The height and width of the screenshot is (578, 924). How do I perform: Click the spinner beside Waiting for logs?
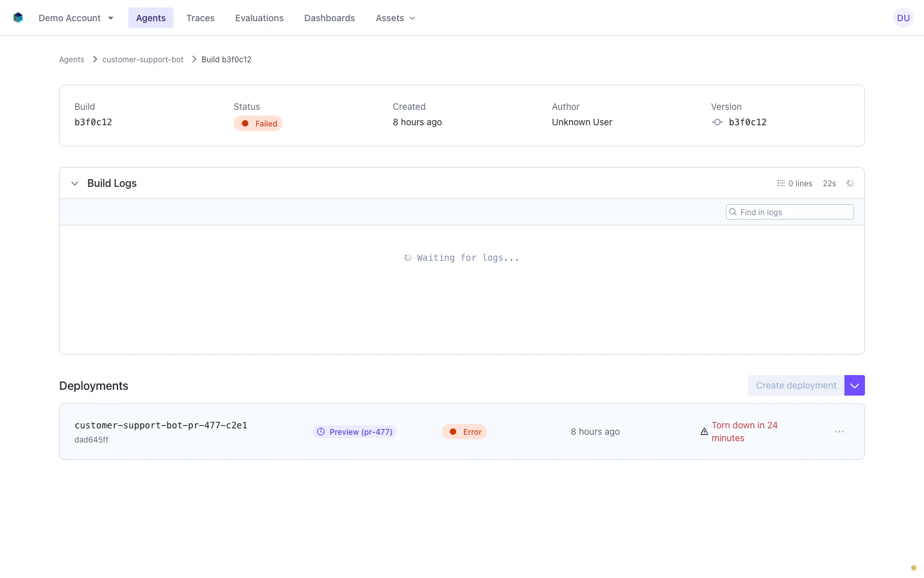407,258
